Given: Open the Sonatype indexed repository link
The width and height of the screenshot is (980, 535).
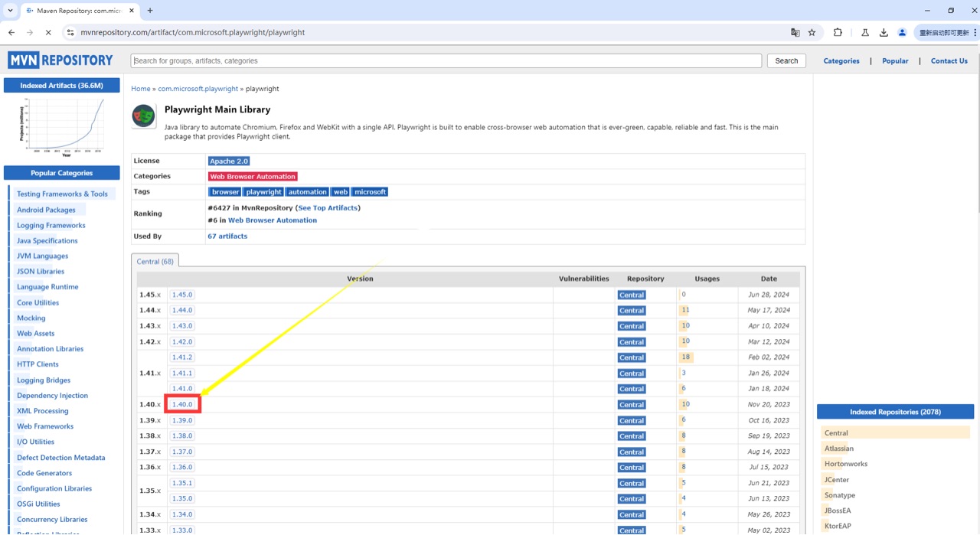Looking at the screenshot, I should [840, 495].
